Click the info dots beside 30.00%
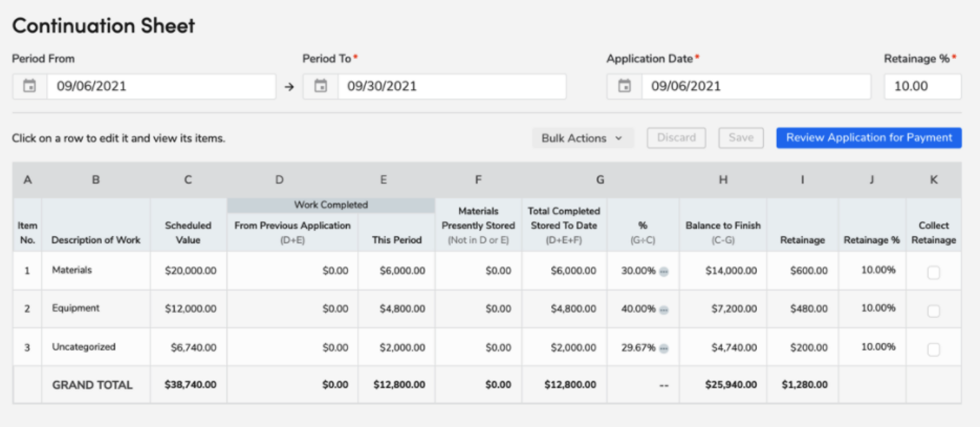This screenshot has width=980, height=427. pos(663,271)
